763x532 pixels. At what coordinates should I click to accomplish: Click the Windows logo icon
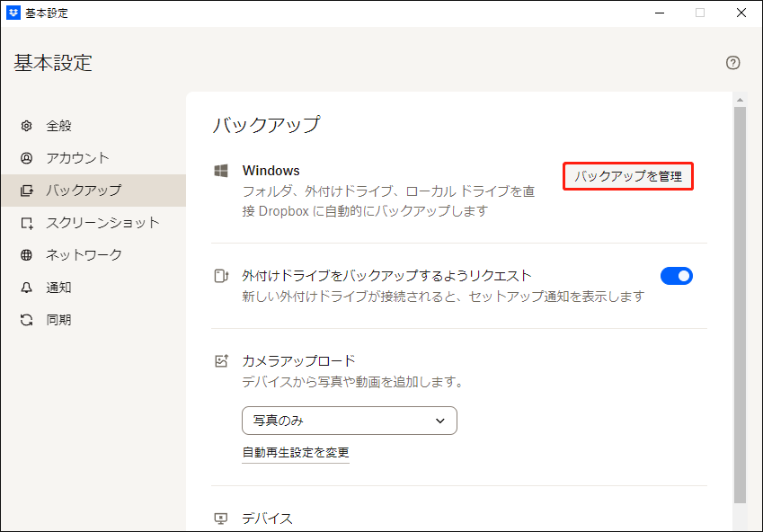click(x=221, y=171)
